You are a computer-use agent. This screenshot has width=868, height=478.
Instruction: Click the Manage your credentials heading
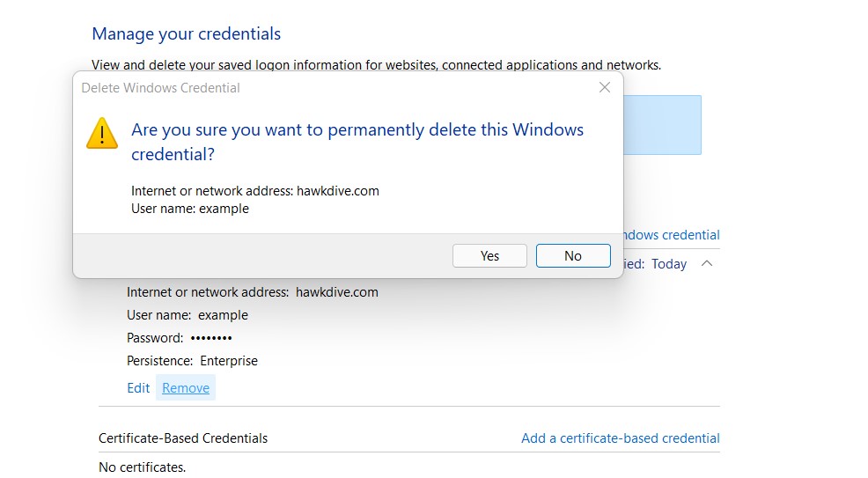click(x=186, y=34)
